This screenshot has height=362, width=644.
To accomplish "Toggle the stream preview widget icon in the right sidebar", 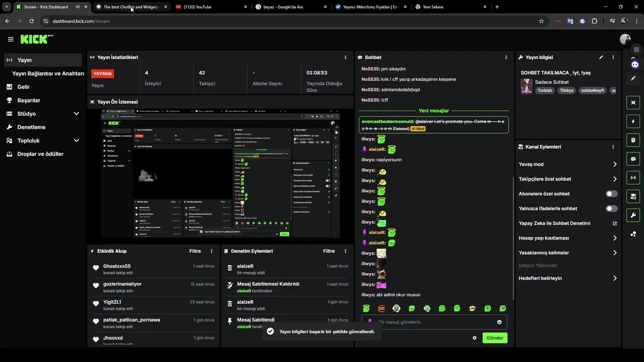I will coord(633,102).
